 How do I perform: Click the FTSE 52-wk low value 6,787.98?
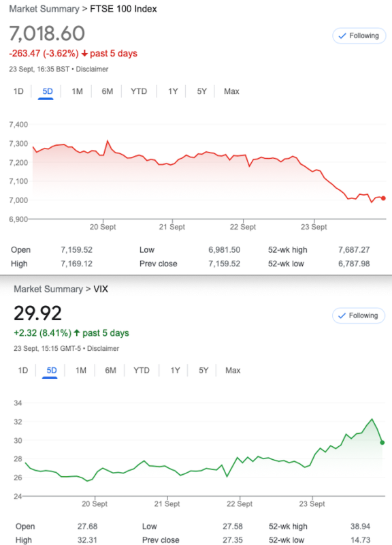(354, 264)
